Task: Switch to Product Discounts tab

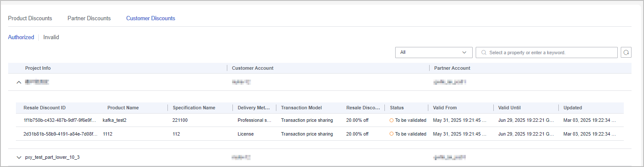Action: 30,19
